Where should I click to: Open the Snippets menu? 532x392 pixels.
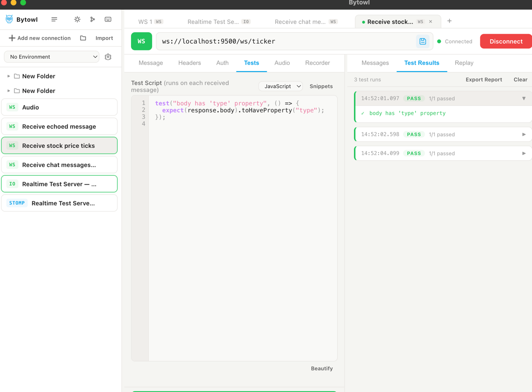click(x=321, y=86)
